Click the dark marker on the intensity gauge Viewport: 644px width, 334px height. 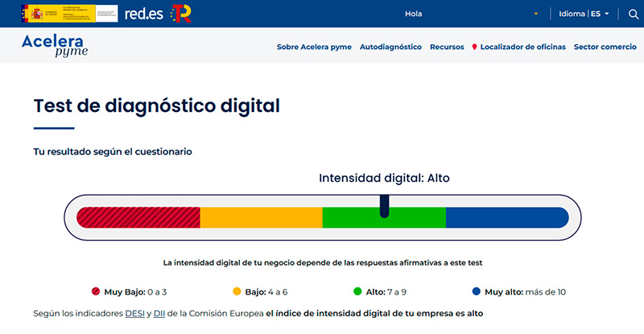[x=384, y=207]
